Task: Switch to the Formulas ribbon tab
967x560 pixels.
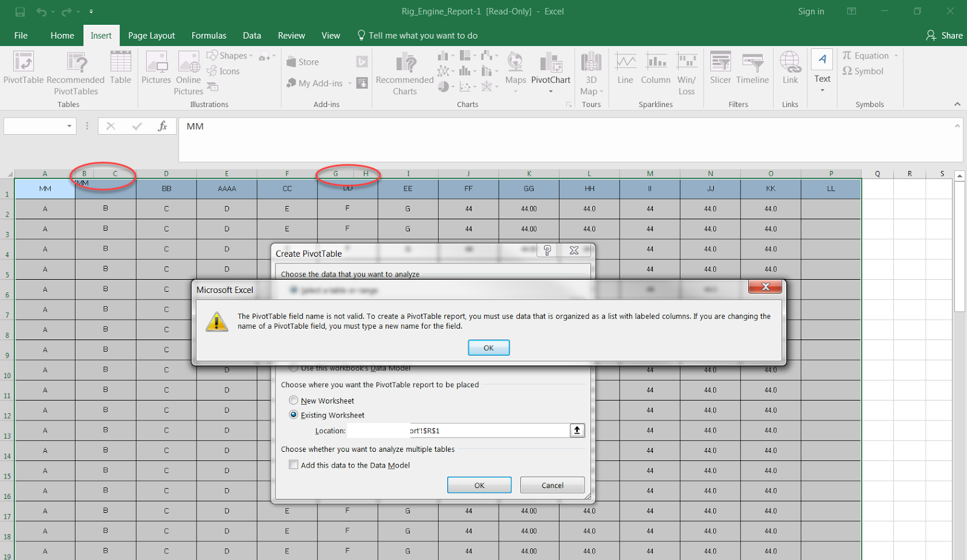Action: tap(209, 35)
